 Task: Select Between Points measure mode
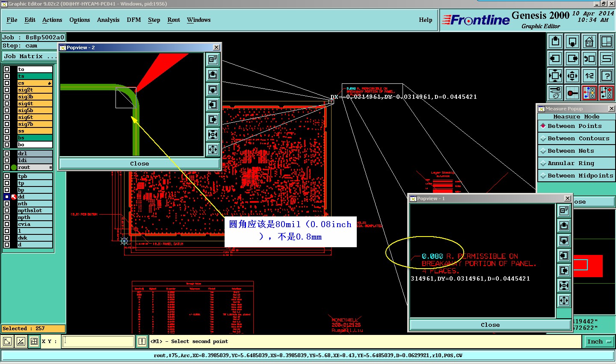576,126
